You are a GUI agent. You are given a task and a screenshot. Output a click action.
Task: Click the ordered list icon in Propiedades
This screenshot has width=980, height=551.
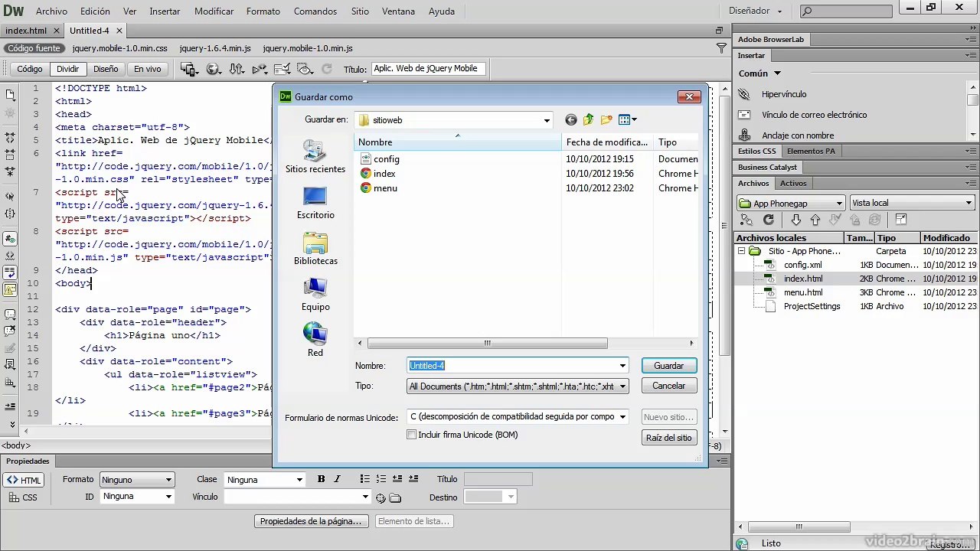point(381,479)
